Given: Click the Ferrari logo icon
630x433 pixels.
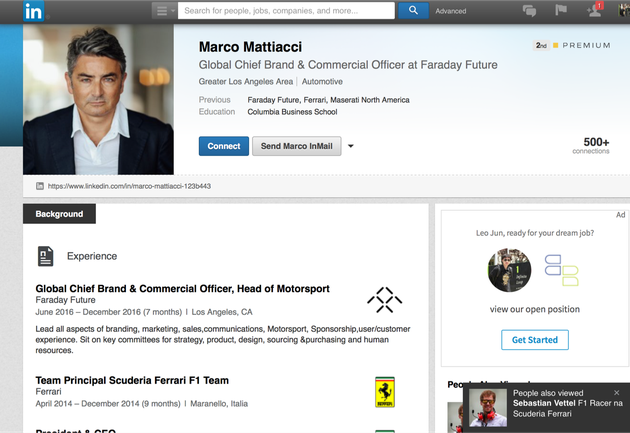Looking at the screenshot, I should (384, 391).
